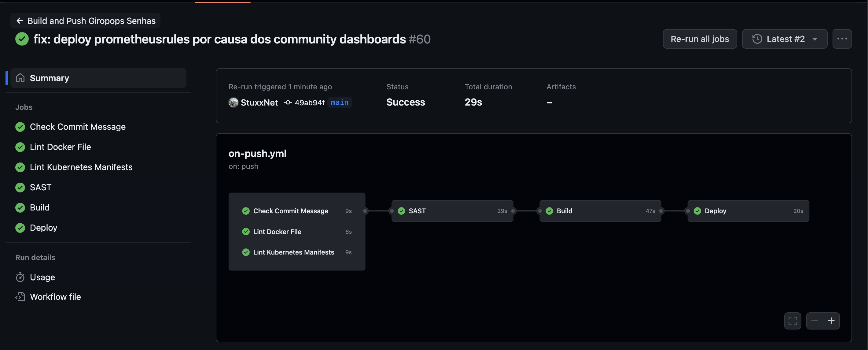Open Lint Kubernetes Manifests job in sidebar
The width and height of the screenshot is (868, 350).
tap(81, 167)
